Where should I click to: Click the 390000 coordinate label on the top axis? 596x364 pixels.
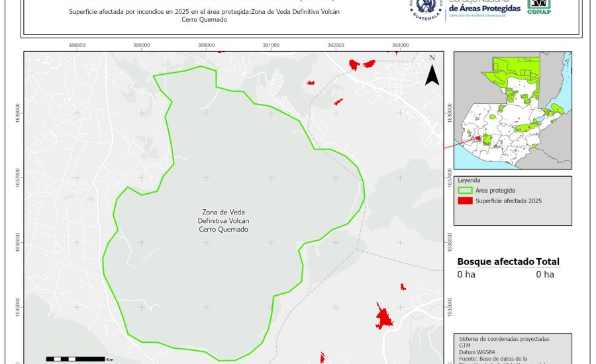coord(206,45)
